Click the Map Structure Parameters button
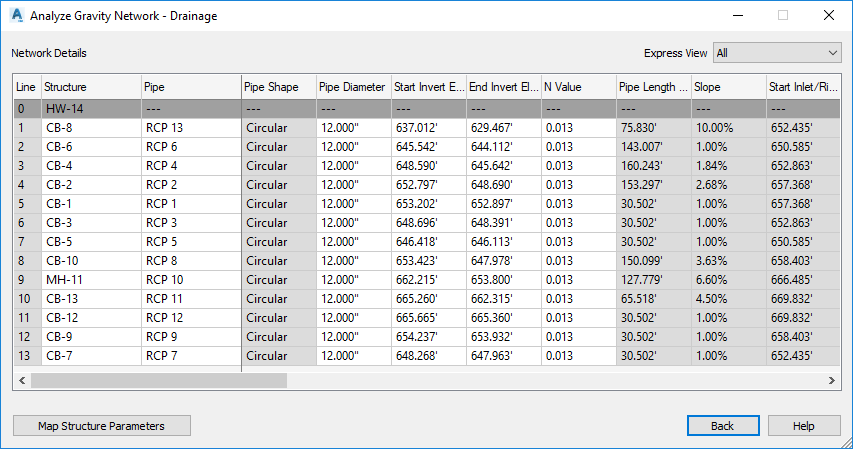 point(102,426)
